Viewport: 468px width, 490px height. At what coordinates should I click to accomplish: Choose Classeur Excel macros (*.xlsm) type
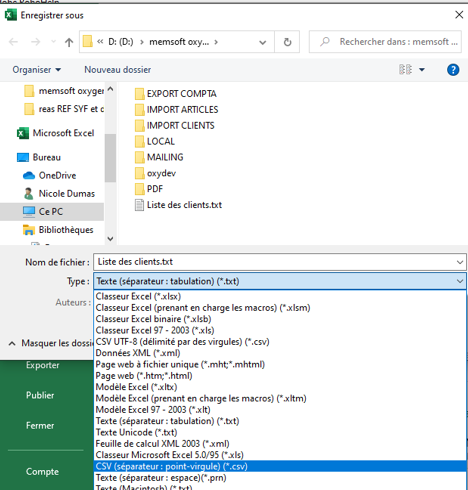280,308
